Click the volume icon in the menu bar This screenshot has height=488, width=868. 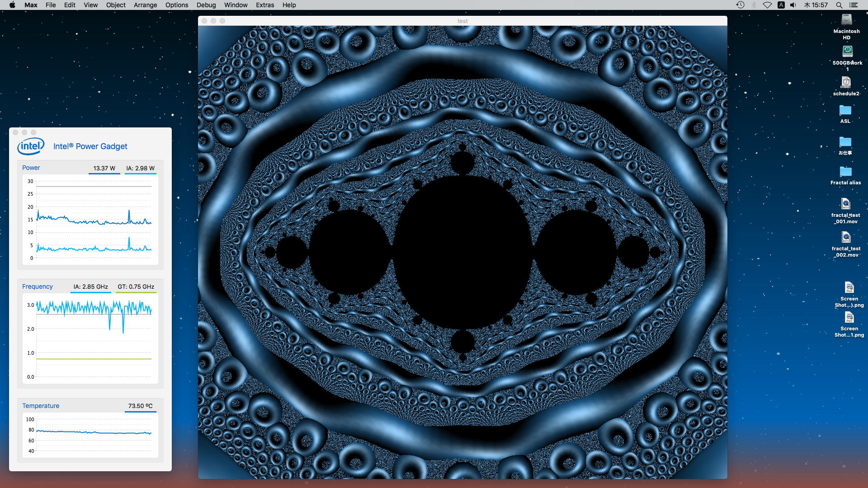point(793,5)
